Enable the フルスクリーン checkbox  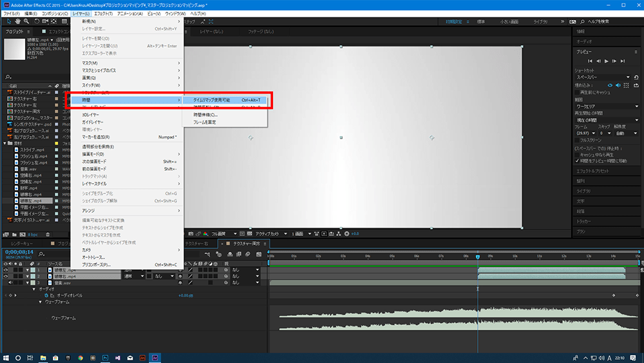coord(577,140)
